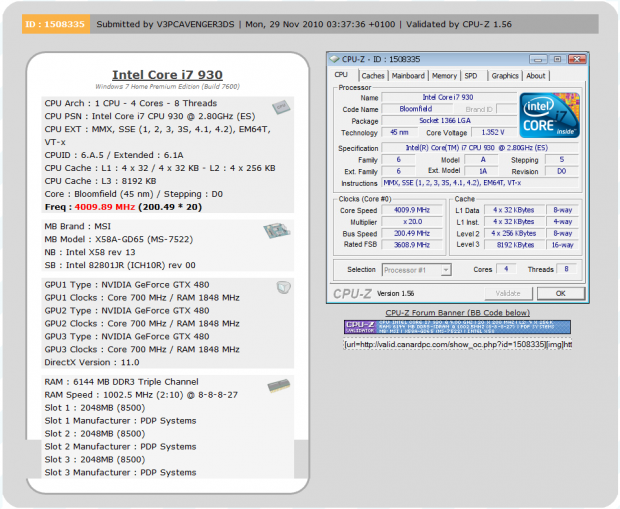Select the CPU tab
This screenshot has width=620, height=509.
pyautogui.click(x=341, y=75)
